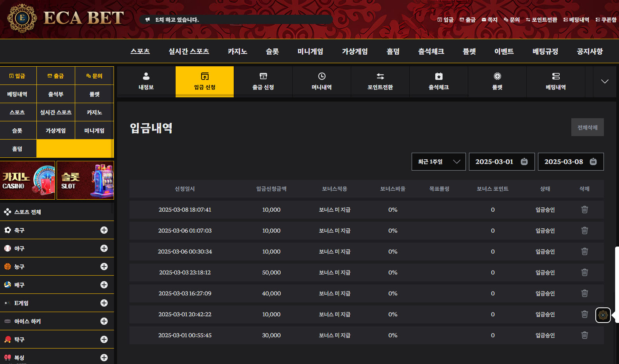
Task: Expand the account tab bar chevron
Action: [604, 81]
